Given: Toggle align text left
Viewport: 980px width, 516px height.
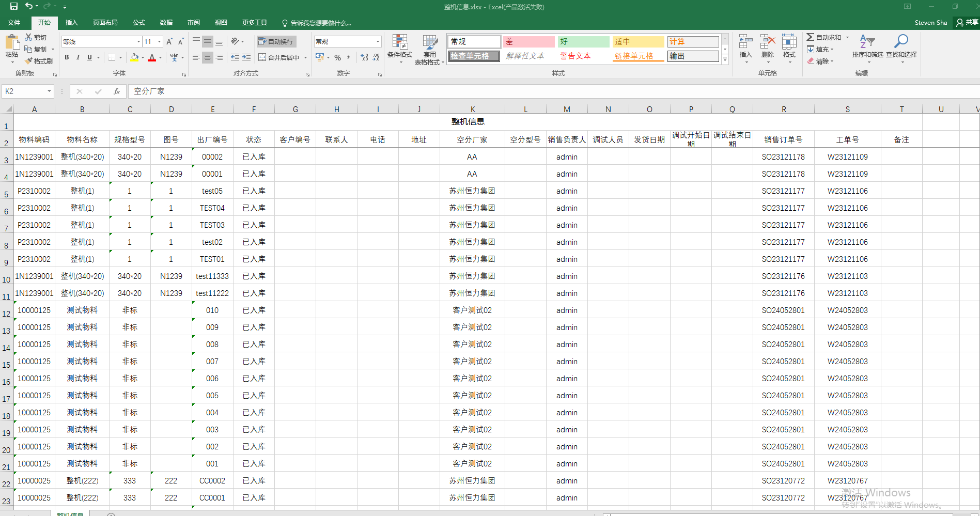Looking at the screenshot, I should click(x=196, y=57).
